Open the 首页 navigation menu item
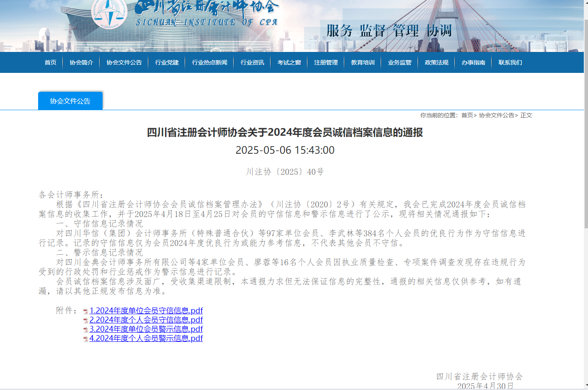Viewport: 588px width, 390px height. [x=50, y=62]
